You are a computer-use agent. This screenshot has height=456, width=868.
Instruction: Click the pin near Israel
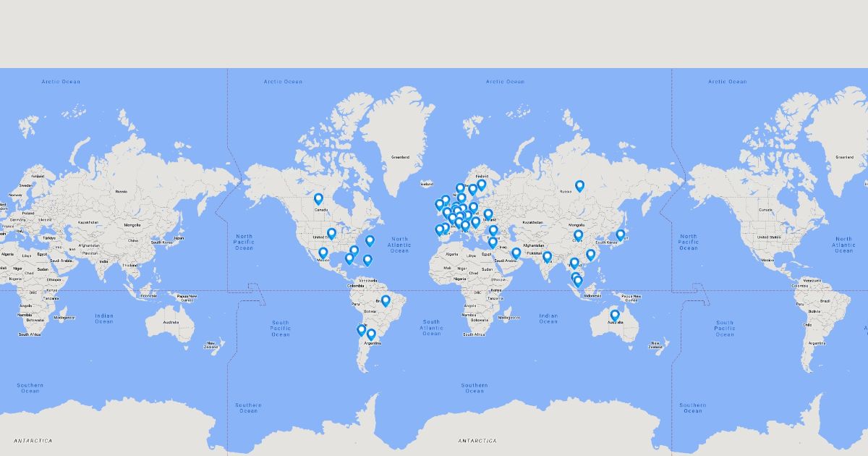(493, 242)
